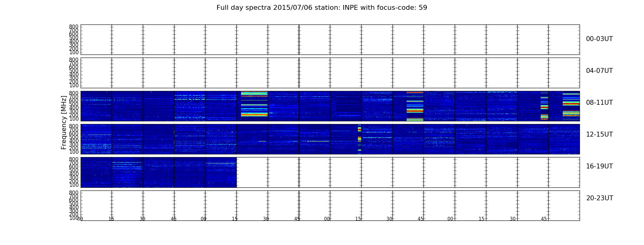Click the tall burst before the third-hour 45 mark in 08-11UT
The height and width of the screenshot is (245, 644).
click(x=415, y=106)
